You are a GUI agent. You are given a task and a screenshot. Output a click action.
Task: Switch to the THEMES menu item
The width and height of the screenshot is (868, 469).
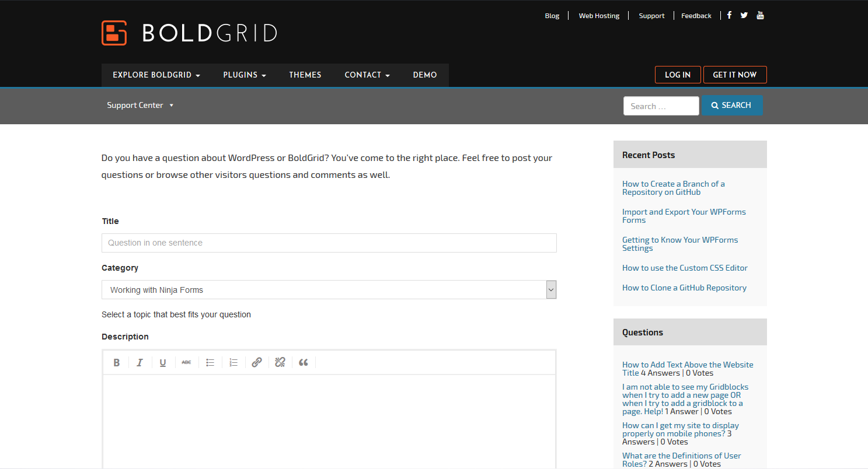click(x=305, y=75)
